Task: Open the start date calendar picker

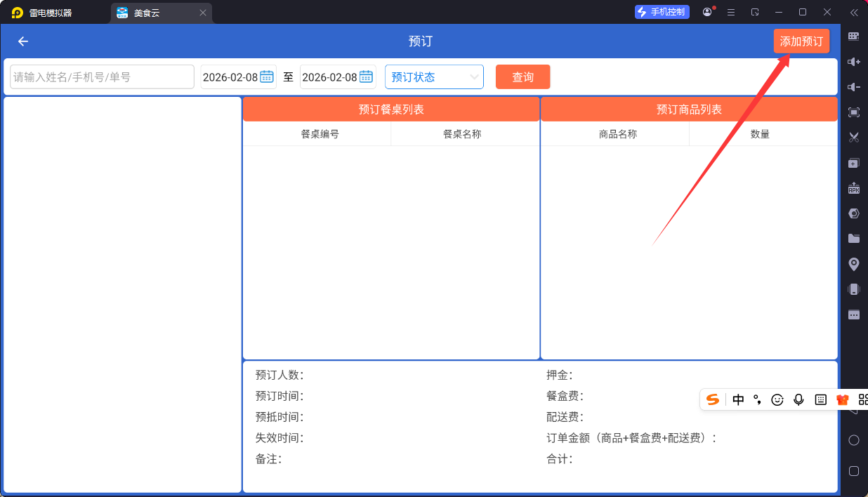Action: point(267,77)
